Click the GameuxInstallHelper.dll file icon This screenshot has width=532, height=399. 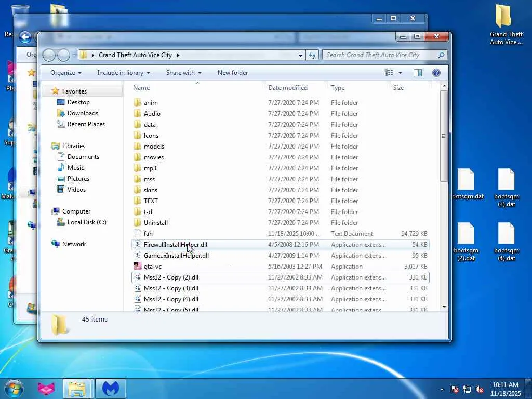tap(137, 255)
